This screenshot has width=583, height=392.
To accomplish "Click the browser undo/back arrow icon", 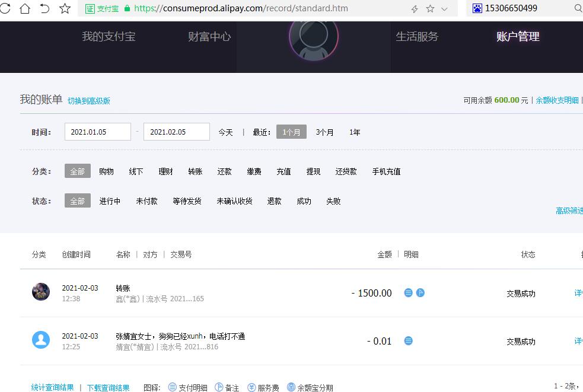I will (x=44, y=8).
